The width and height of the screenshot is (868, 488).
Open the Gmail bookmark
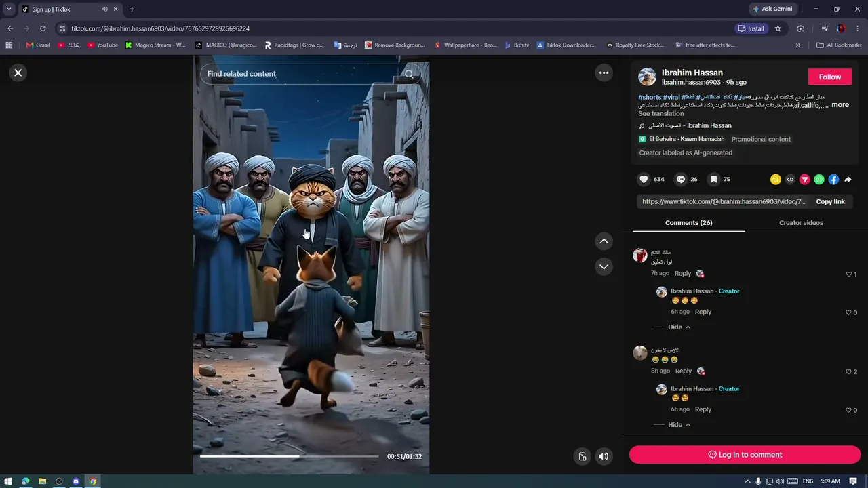pyautogui.click(x=38, y=45)
